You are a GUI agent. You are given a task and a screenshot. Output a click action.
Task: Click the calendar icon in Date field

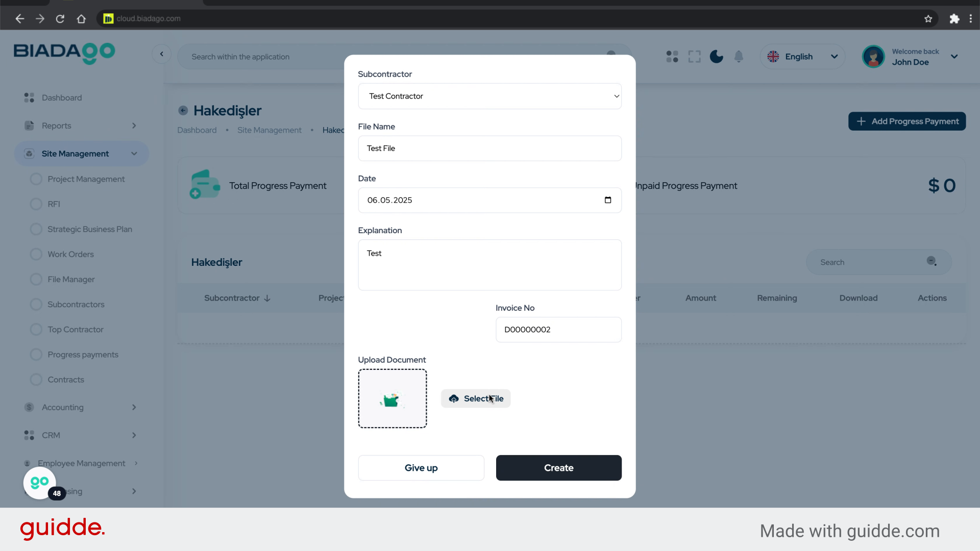point(607,200)
